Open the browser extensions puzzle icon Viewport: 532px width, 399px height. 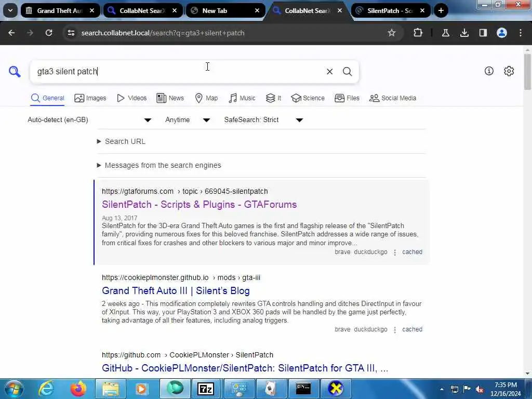click(418, 33)
